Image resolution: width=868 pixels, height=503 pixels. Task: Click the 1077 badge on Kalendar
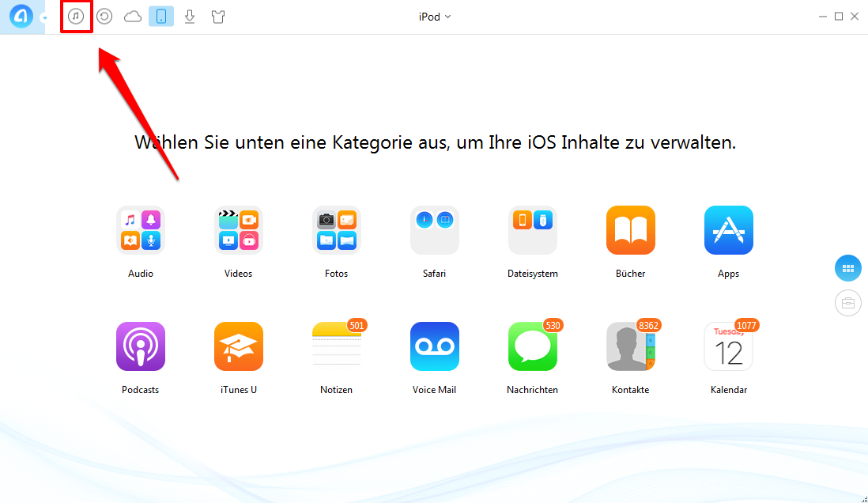pos(746,326)
